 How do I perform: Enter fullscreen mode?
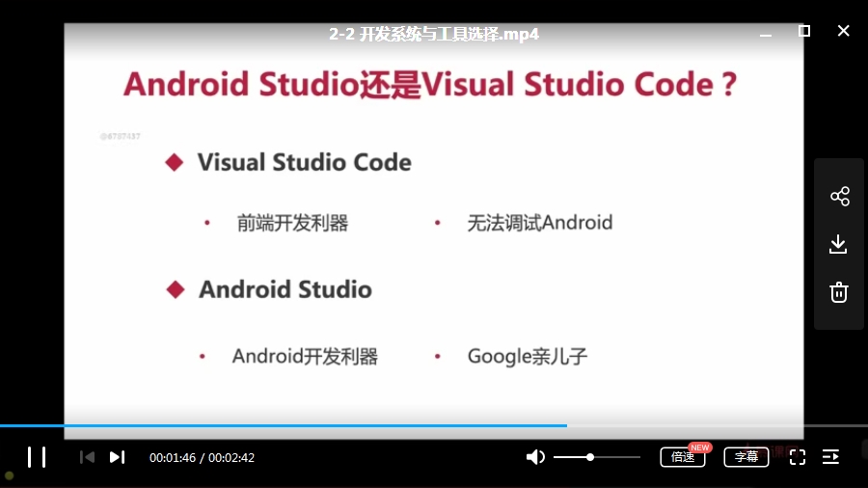[798, 457]
